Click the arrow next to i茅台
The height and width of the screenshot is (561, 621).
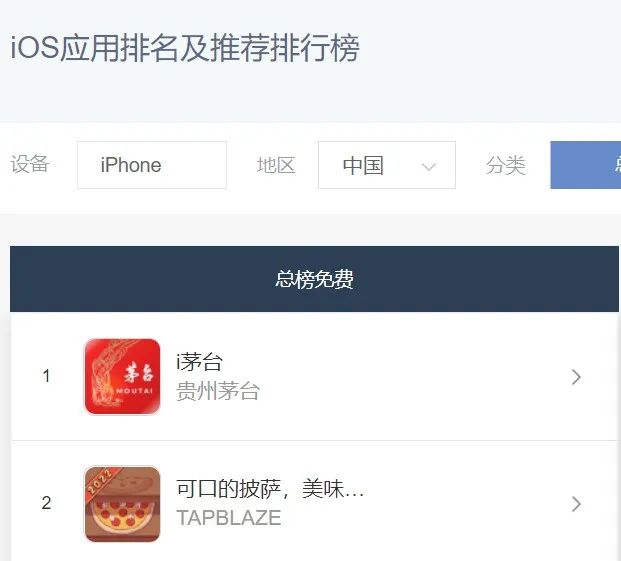(576, 377)
